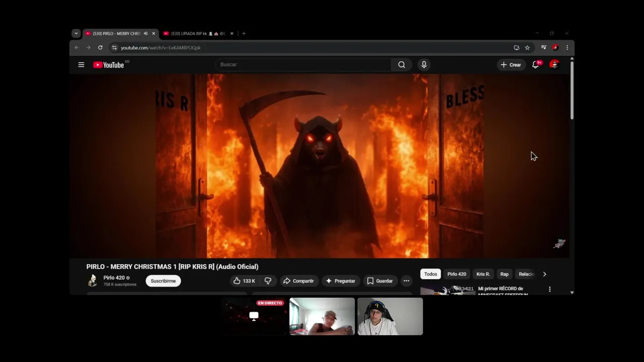Click the page vertical scrollbar thumb
The height and width of the screenshot is (362, 644).
click(x=572, y=90)
